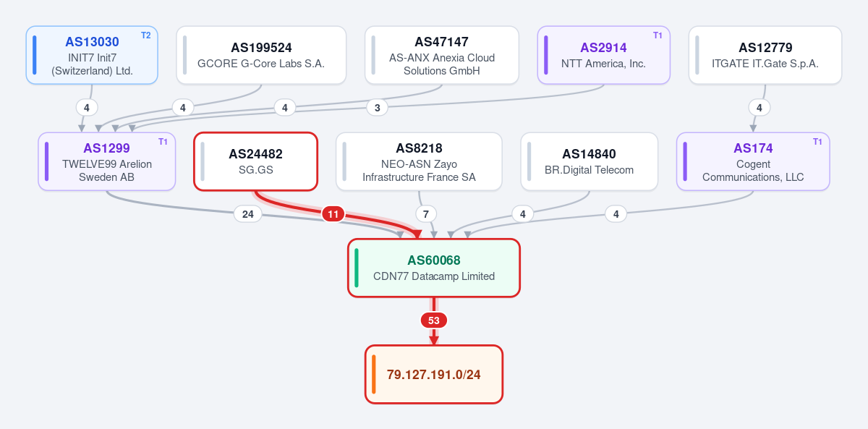Click the 79.127.191.0/24 prefix box

tap(434, 374)
